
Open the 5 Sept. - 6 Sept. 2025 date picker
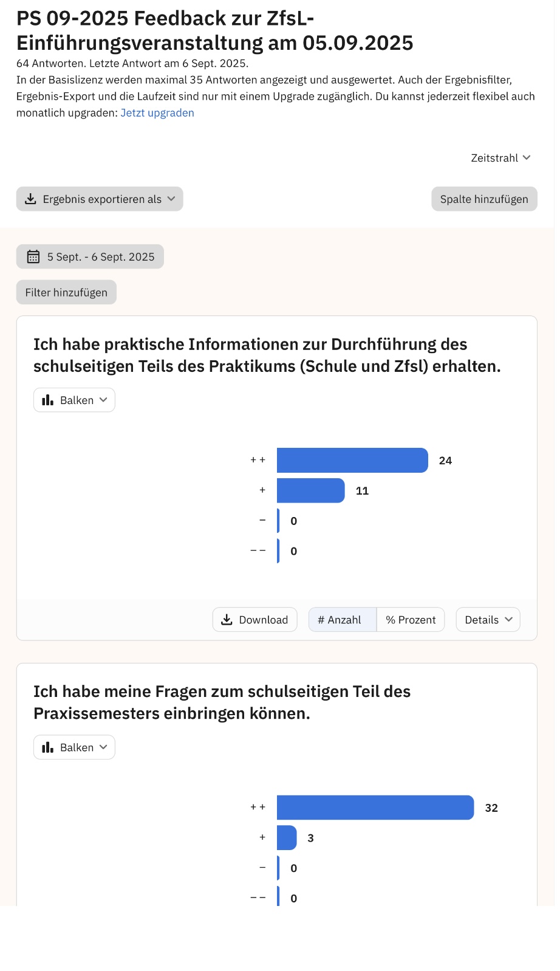101,256
